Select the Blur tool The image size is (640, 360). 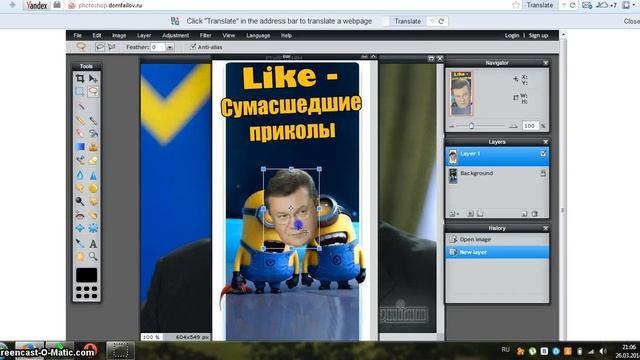click(x=80, y=175)
